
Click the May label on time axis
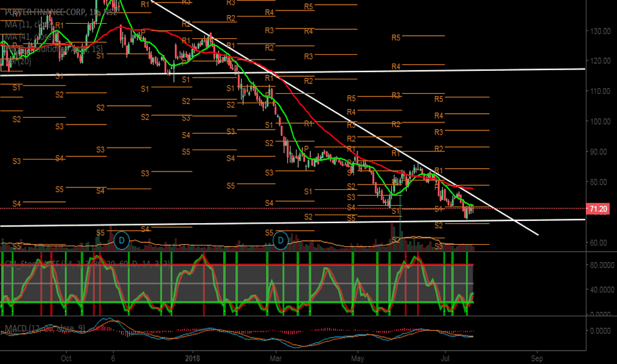point(357,358)
